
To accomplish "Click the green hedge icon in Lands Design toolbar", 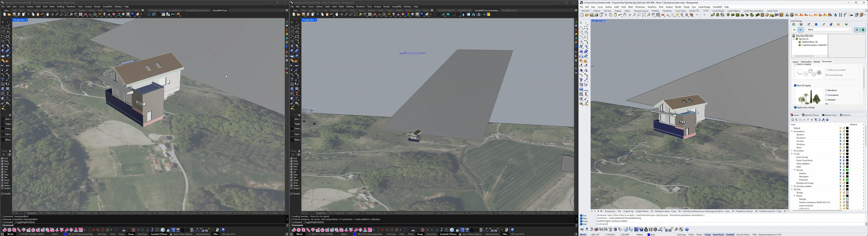I will point(757,15).
